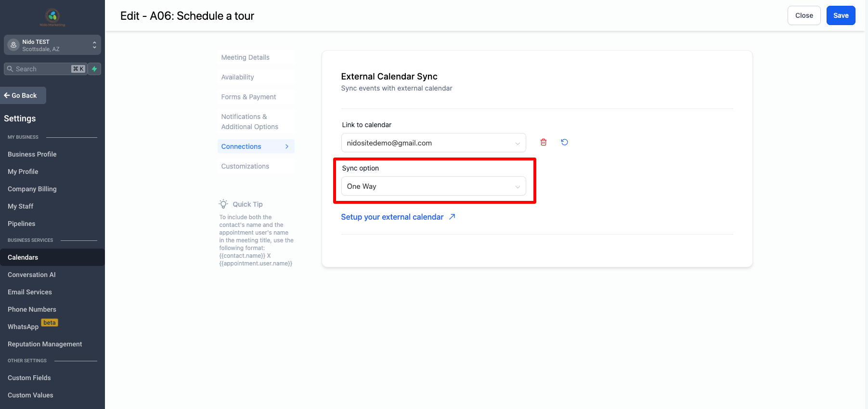Click the magnifier icon in the search box
868x409 pixels.
coord(10,69)
